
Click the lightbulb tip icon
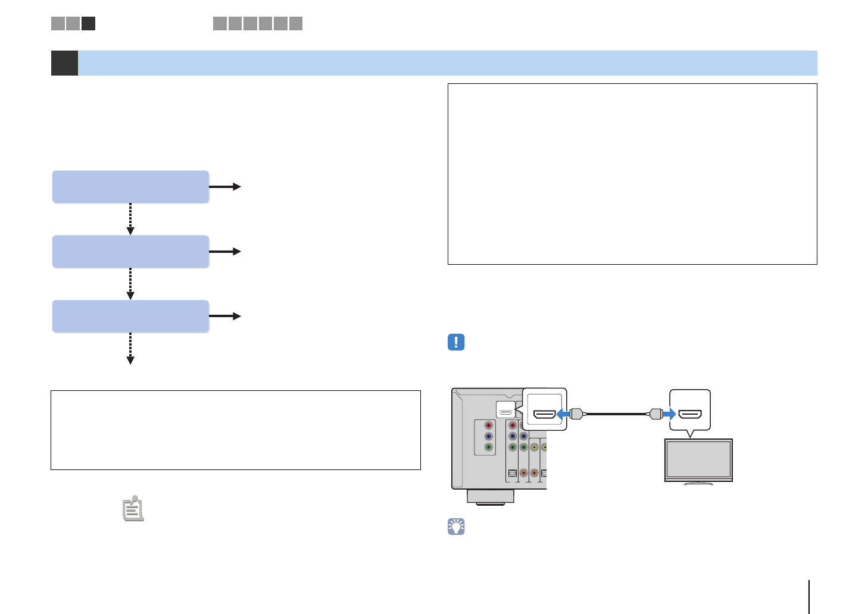(456, 527)
